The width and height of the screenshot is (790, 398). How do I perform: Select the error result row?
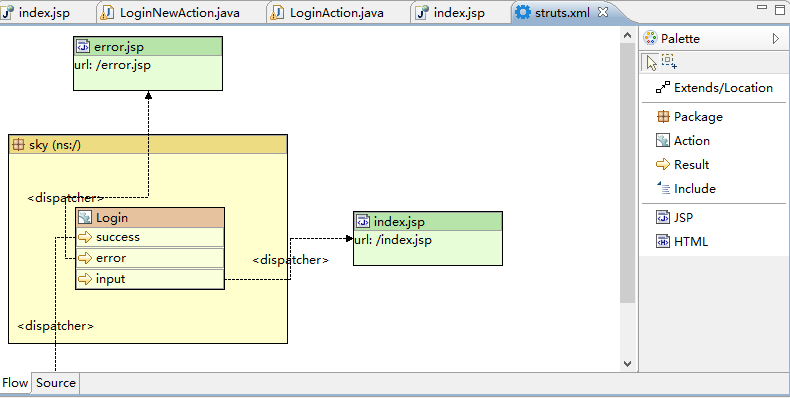tap(150, 258)
